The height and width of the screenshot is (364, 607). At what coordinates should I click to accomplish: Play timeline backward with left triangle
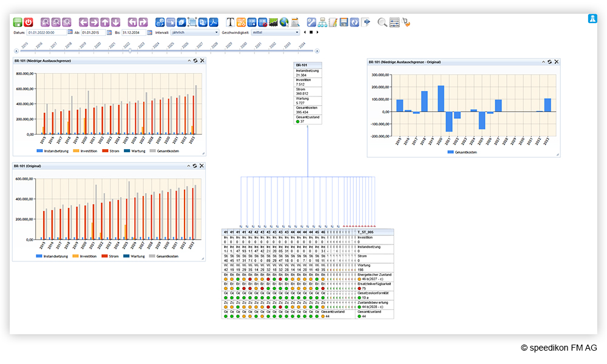click(305, 33)
